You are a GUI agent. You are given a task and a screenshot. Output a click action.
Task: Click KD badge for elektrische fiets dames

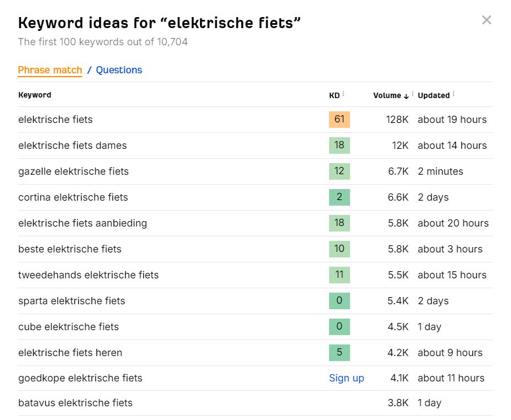339,146
